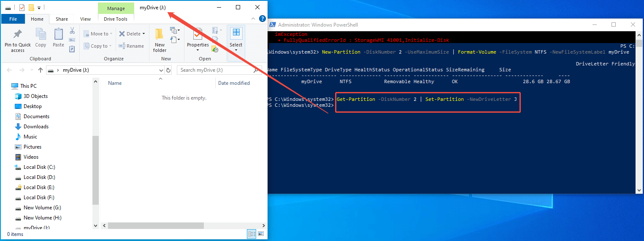Expand address bar history dropdown
The image size is (644, 241).
161,70
